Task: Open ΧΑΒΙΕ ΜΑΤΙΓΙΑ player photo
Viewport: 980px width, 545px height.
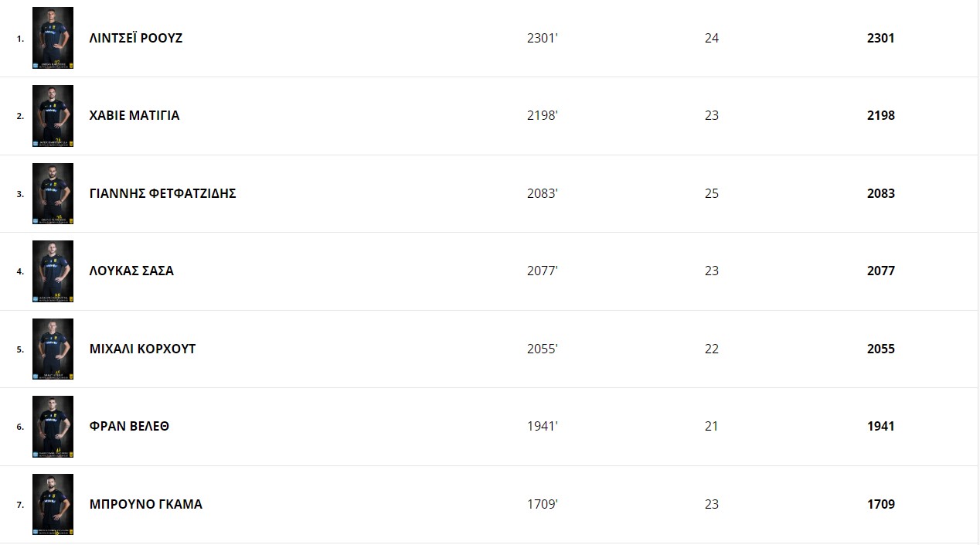Action: pos(53,116)
